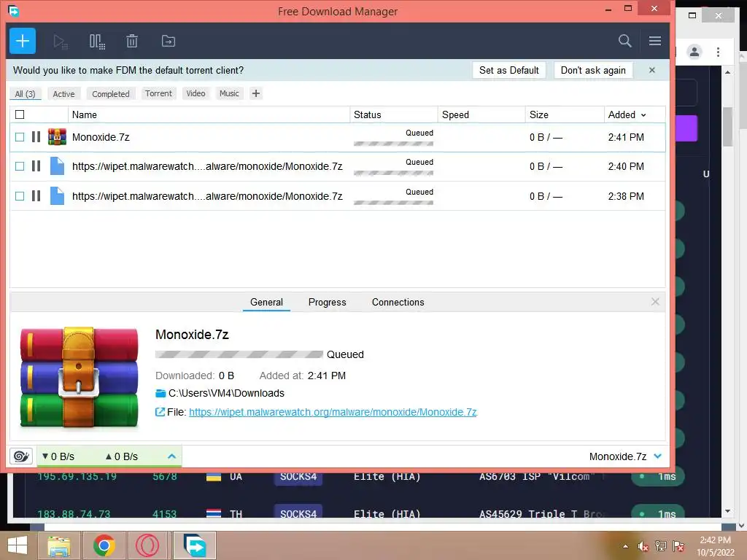747x560 pixels.
Task: Click progress bar of the 2:38 PM download
Action: click(393, 203)
